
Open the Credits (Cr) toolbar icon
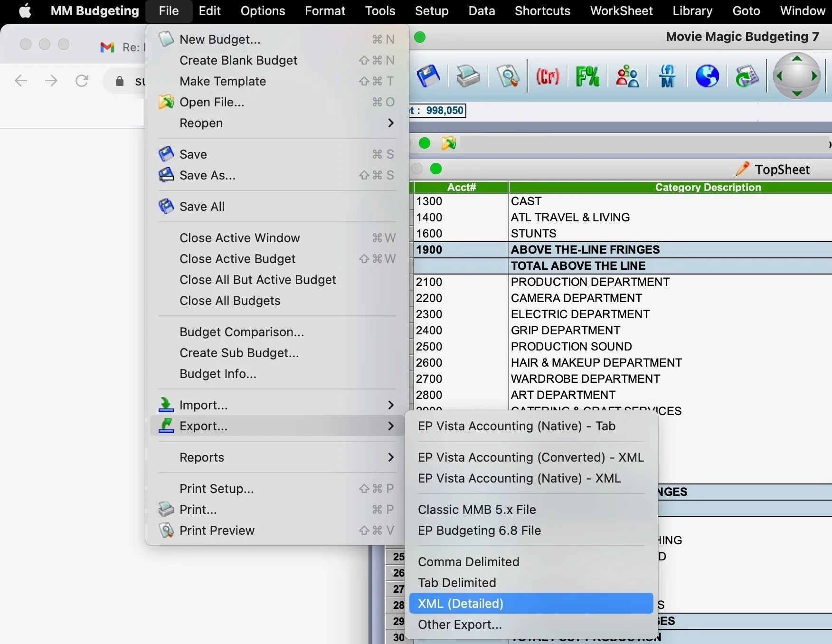[548, 76]
